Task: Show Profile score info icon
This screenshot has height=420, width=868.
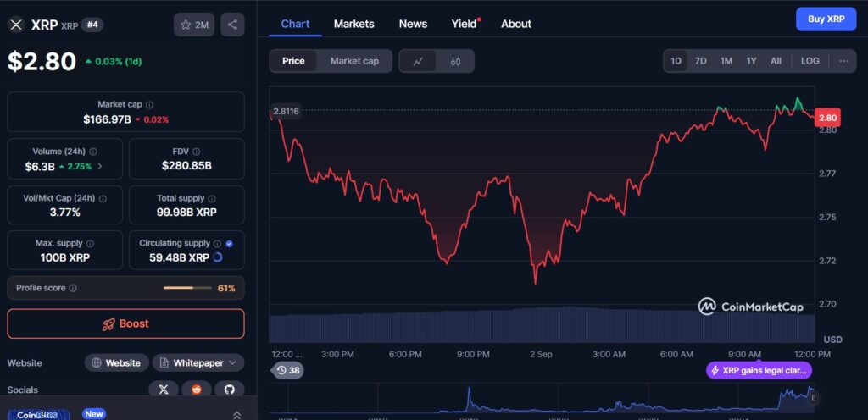Action: [x=73, y=288]
